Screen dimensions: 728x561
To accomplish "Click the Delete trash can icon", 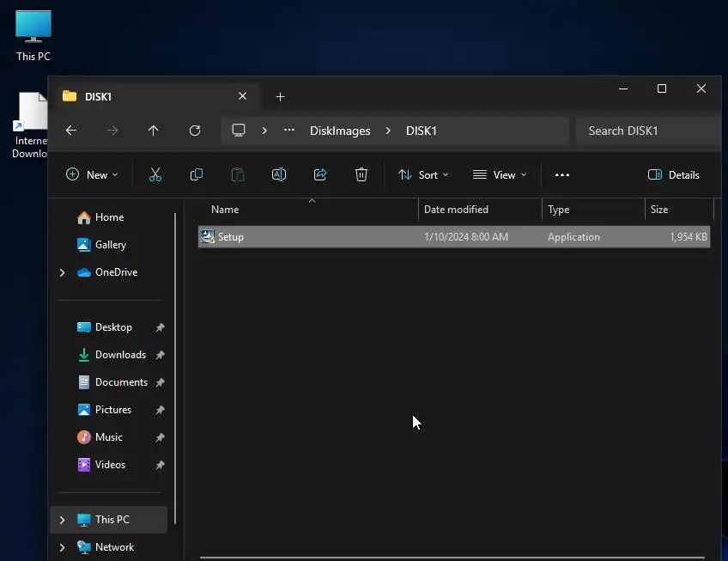I will (361, 174).
